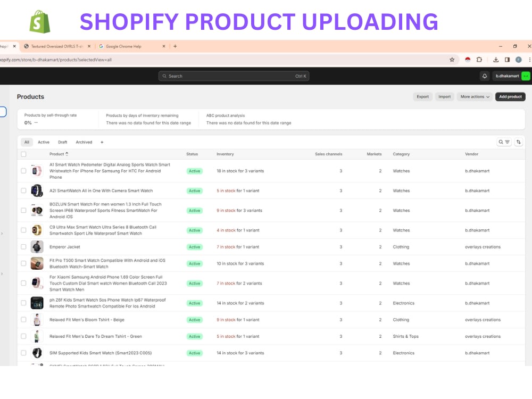The height and width of the screenshot is (399, 532).
Task: Click the bookmark star icon in address bar
Action: (452, 60)
